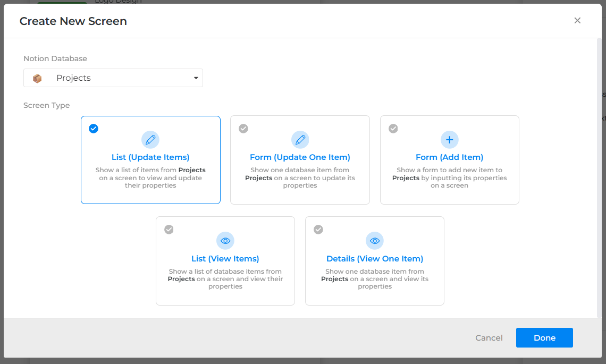Image resolution: width=606 pixels, height=364 pixels.
Task: Click the dropdown arrow beside Projects
Action: (196, 78)
